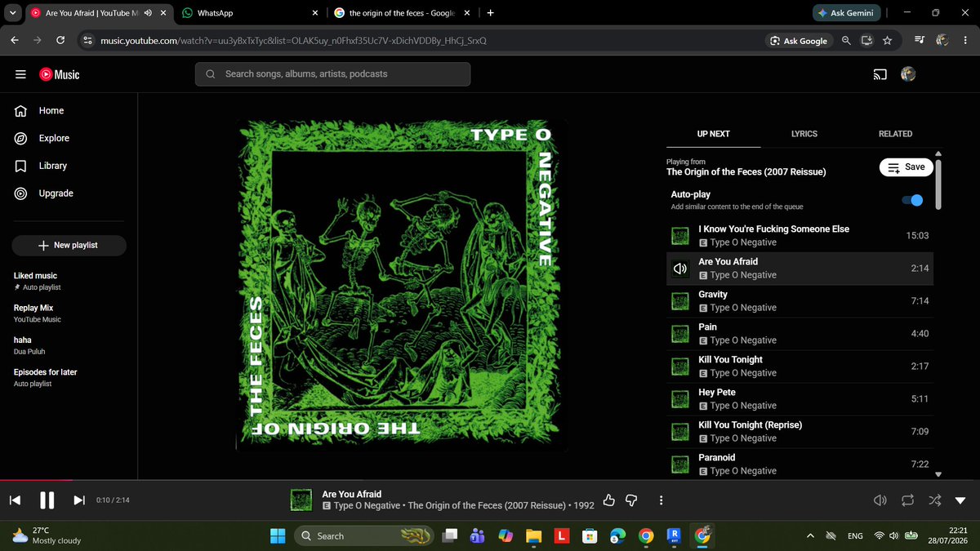Open Episodes for later playlist
Screen dimensions: 980x551
click(69, 377)
